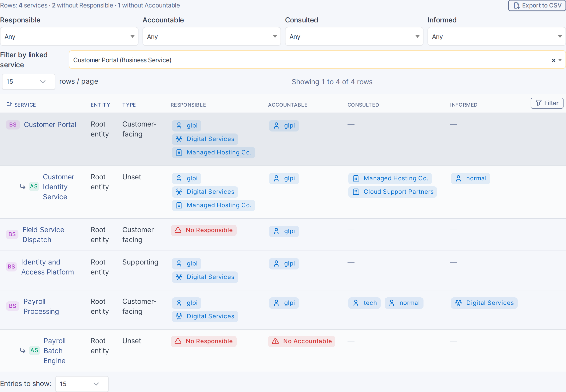
Task: Click the BS badge beside Identity and Access Platform
Action: point(11,266)
